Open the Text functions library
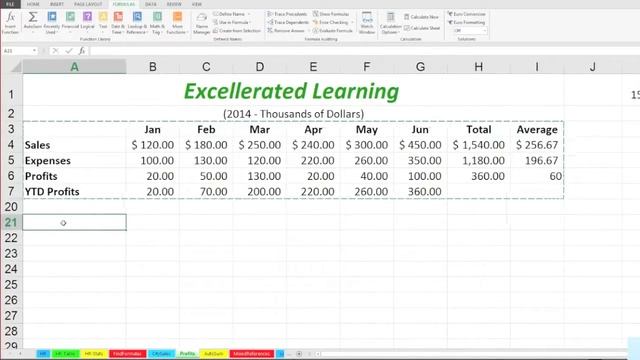The image size is (640, 360). pyautogui.click(x=103, y=21)
